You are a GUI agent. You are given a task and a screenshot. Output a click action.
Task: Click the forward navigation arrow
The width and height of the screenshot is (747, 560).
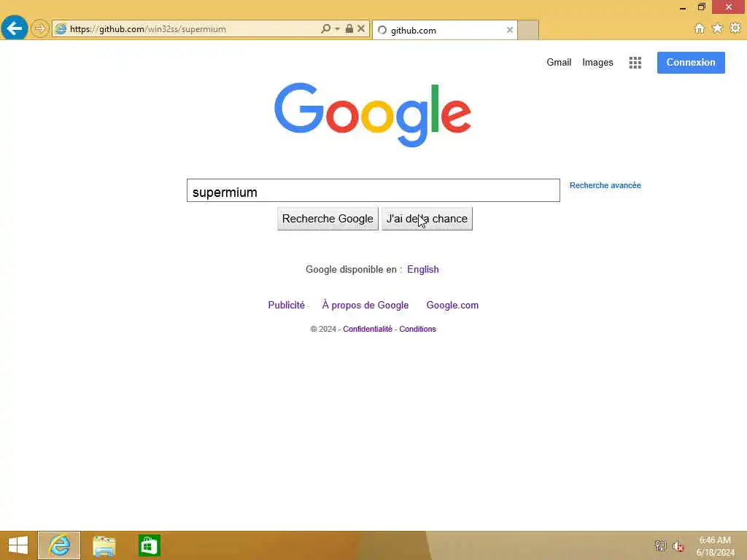click(40, 28)
